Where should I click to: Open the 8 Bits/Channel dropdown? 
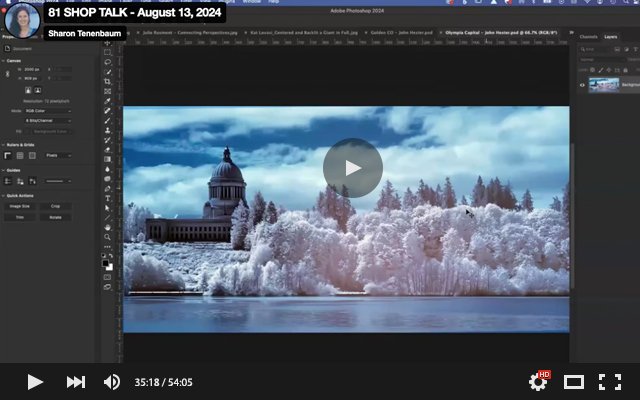(48, 121)
